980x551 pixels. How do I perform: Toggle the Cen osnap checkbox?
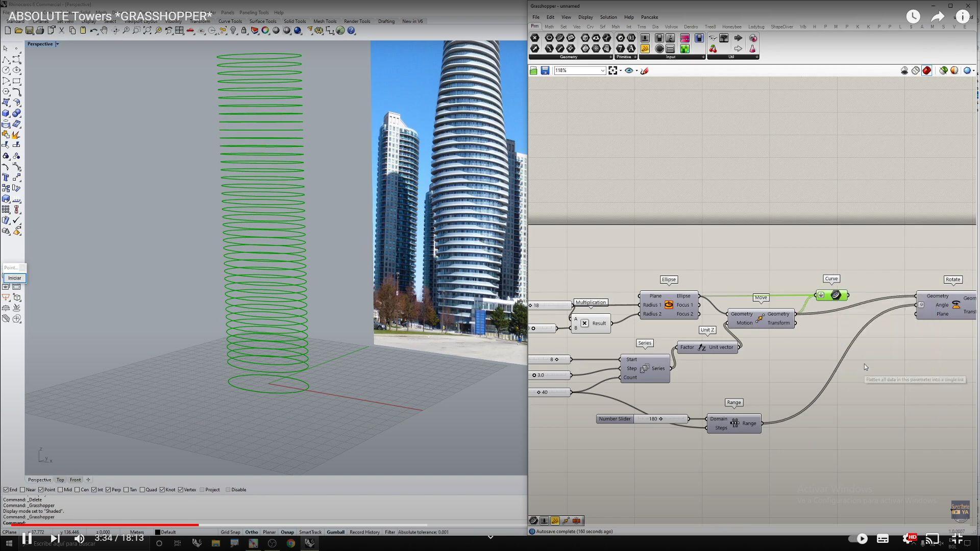(77, 490)
